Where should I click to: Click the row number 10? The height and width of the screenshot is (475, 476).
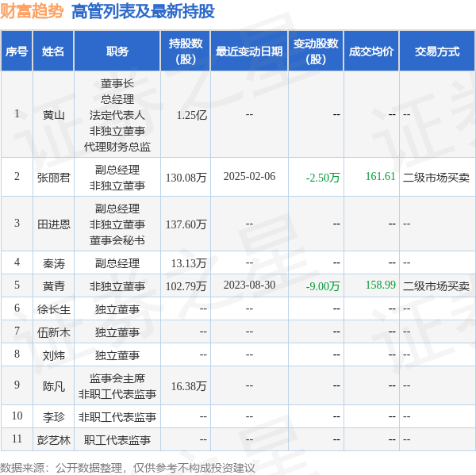coord(17,416)
